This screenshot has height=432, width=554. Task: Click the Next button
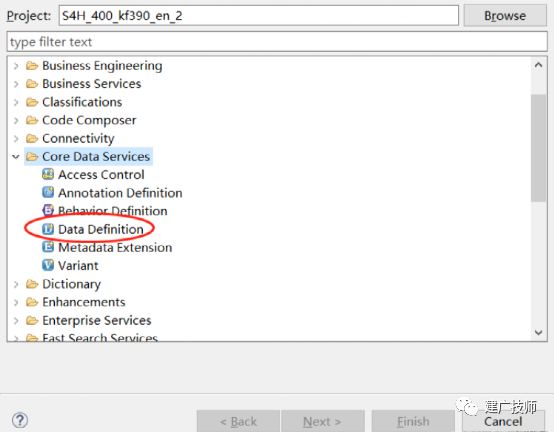pos(323,421)
